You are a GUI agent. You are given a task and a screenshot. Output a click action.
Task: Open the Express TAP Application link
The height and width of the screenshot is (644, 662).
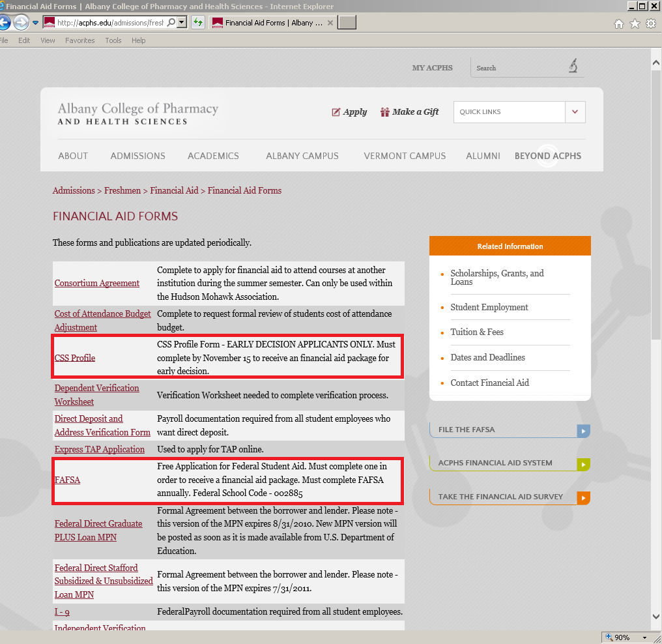pyautogui.click(x=100, y=449)
